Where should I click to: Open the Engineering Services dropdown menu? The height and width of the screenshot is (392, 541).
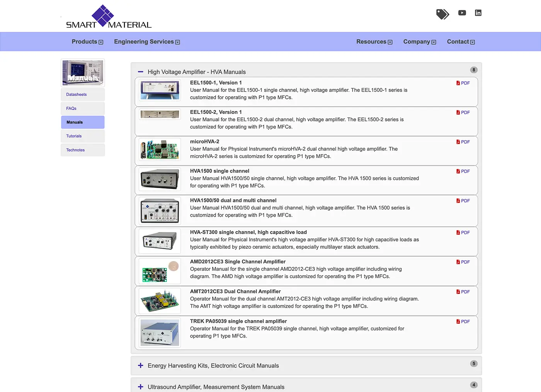(x=147, y=42)
